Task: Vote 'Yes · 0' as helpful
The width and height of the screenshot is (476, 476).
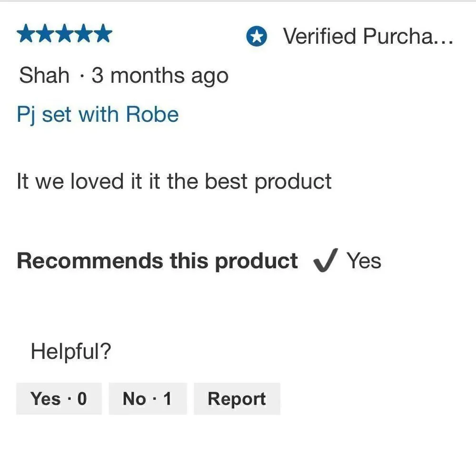Action: (x=59, y=398)
